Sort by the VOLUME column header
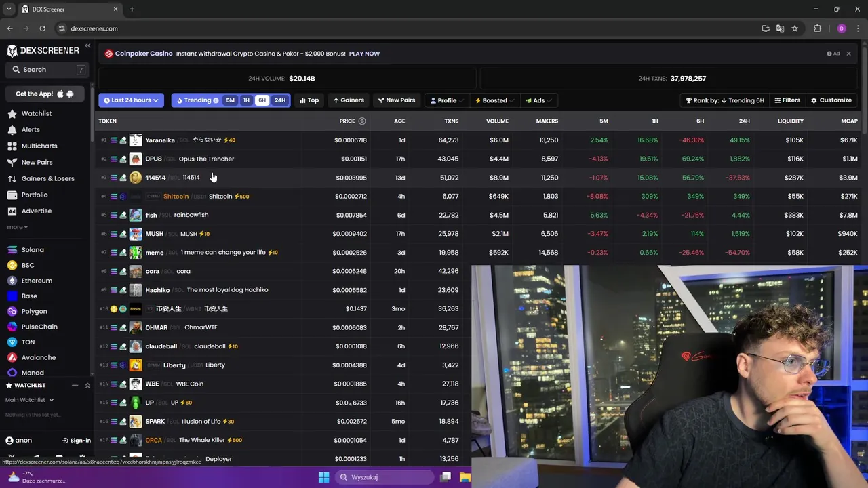 point(497,121)
